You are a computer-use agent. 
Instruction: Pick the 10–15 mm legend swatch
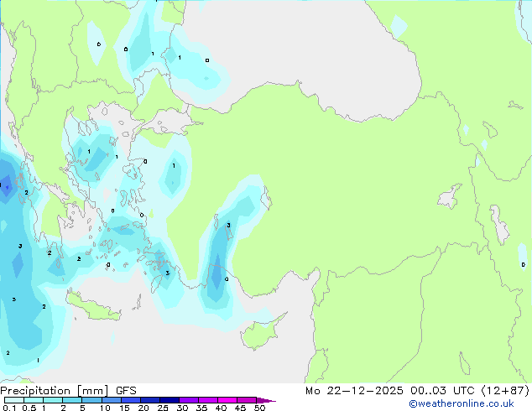[112, 400]
